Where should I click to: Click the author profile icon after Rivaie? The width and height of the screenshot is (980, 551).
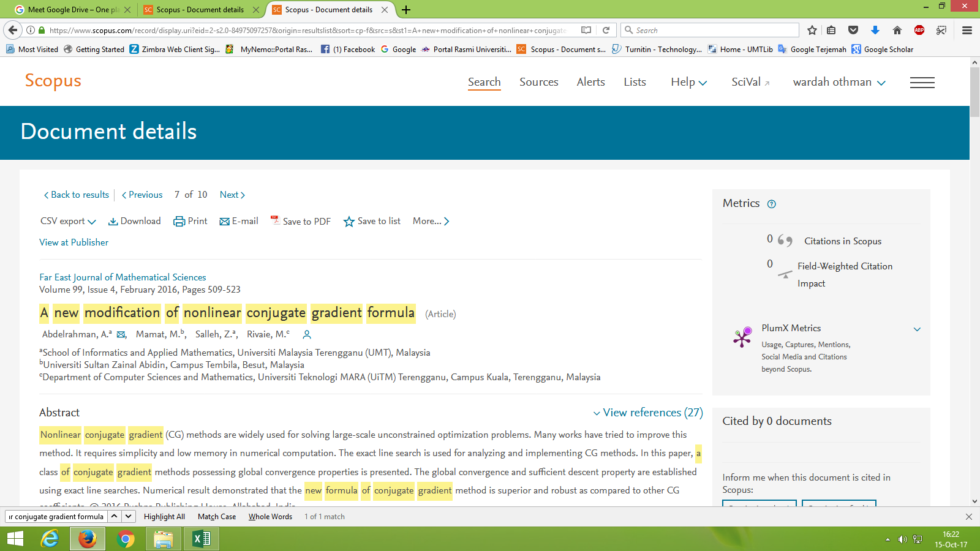(307, 335)
